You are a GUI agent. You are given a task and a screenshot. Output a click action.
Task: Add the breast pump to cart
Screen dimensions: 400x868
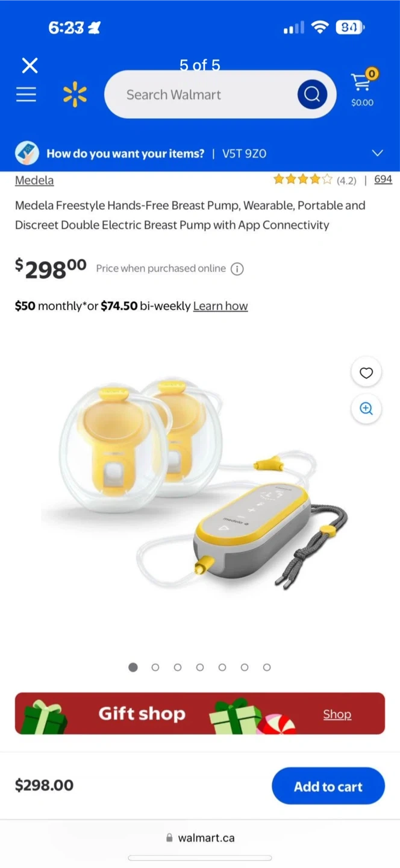(328, 786)
